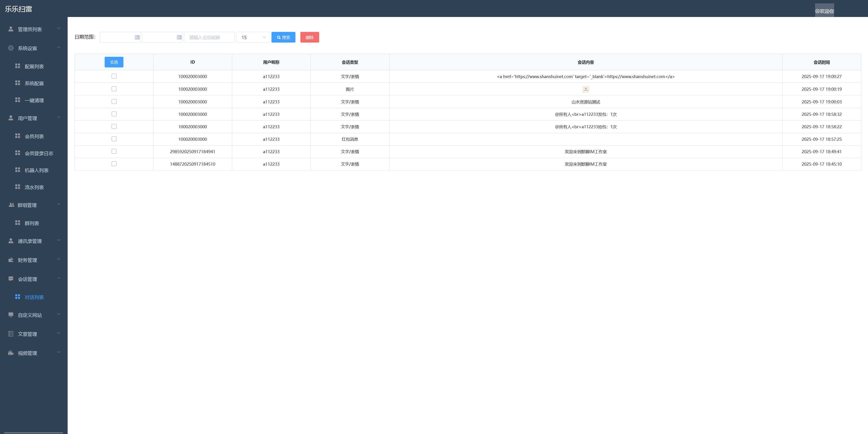Click the 会话时间 column header
The image size is (868, 434).
821,62
